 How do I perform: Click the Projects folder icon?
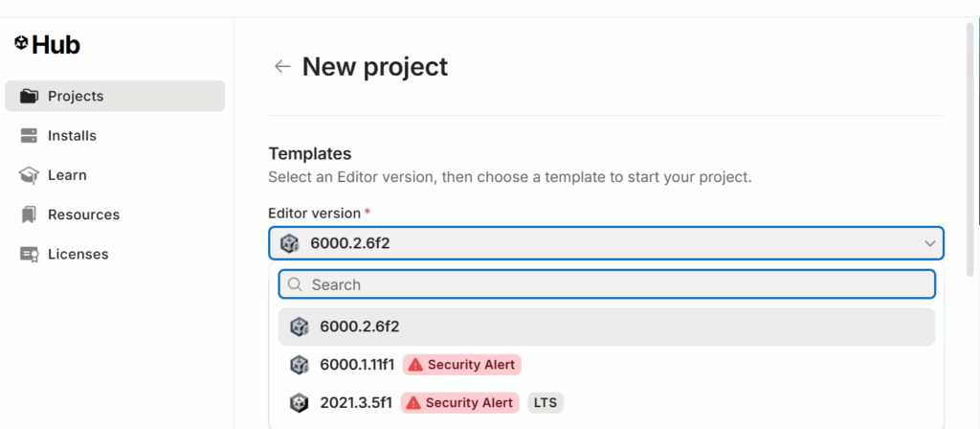pyautogui.click(x=29, y=96)
